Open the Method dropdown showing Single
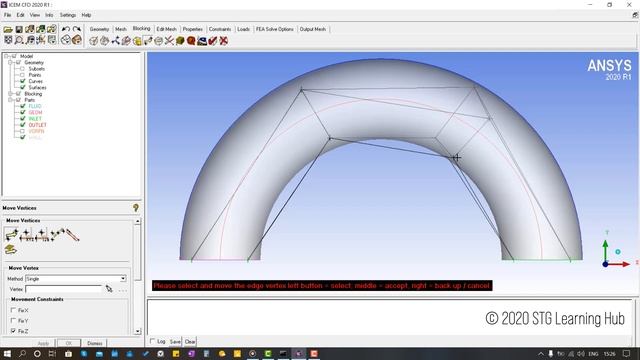 click(123, 279)
